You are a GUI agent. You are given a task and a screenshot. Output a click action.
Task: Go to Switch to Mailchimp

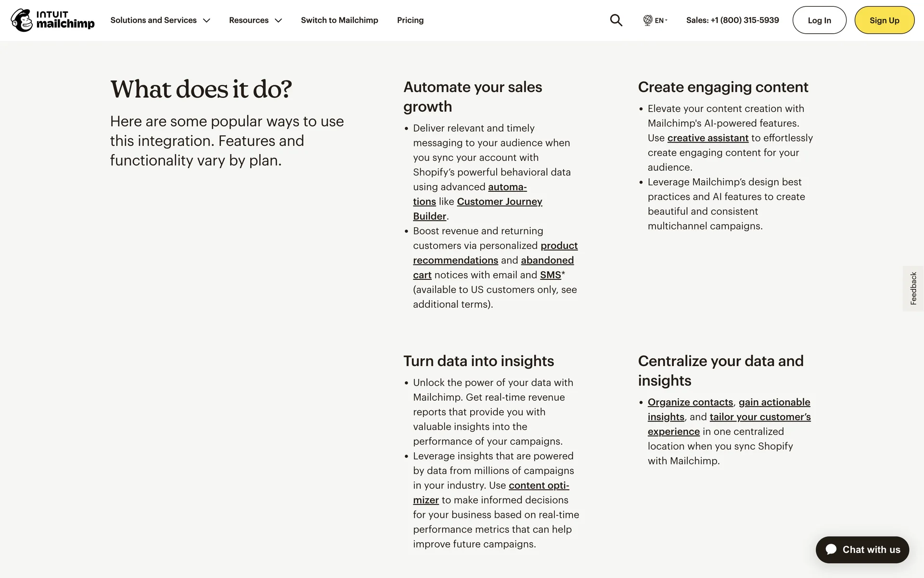[x=339, y=20]
